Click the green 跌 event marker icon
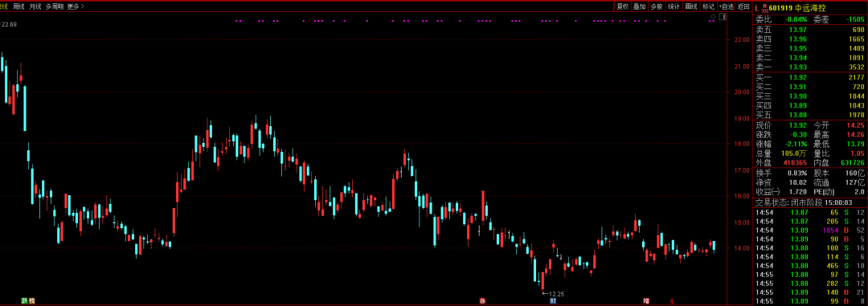Image resolution: width=868 pixels, height=306 pixels. 24,301
